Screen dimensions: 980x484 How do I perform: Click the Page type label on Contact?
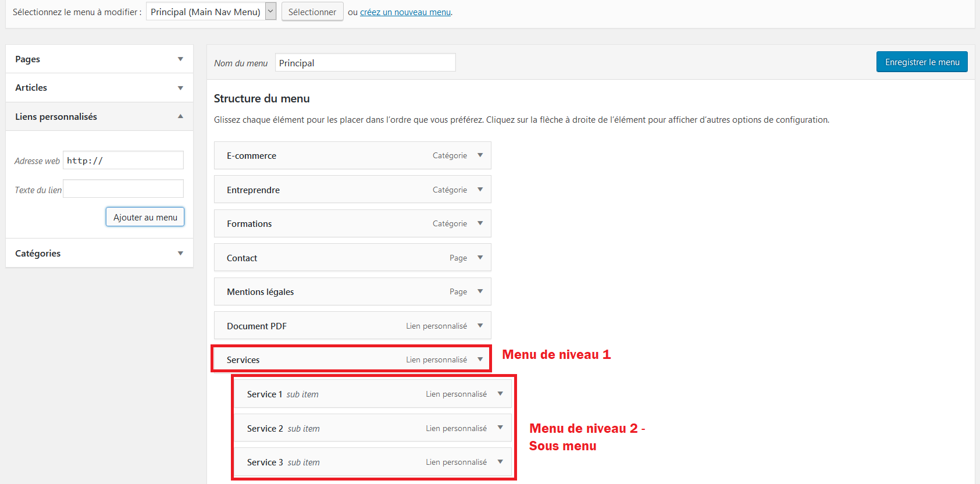[458, 258]
